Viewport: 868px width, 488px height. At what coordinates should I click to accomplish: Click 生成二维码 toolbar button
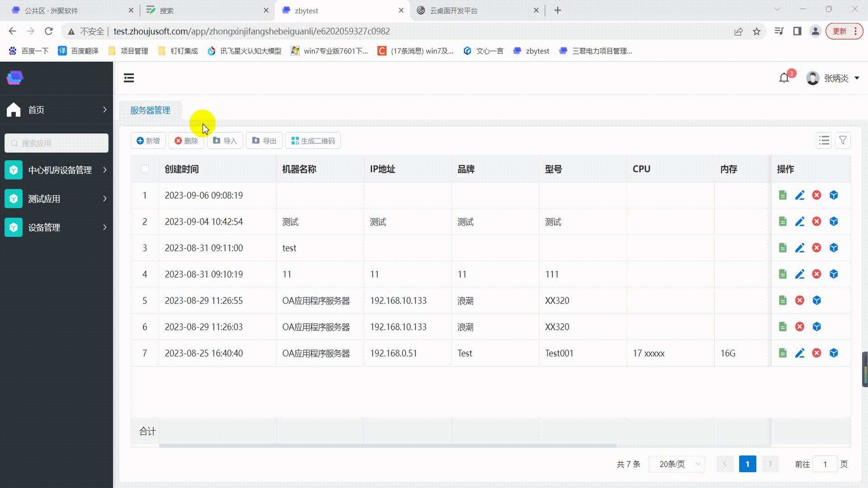tap(313, 141)
